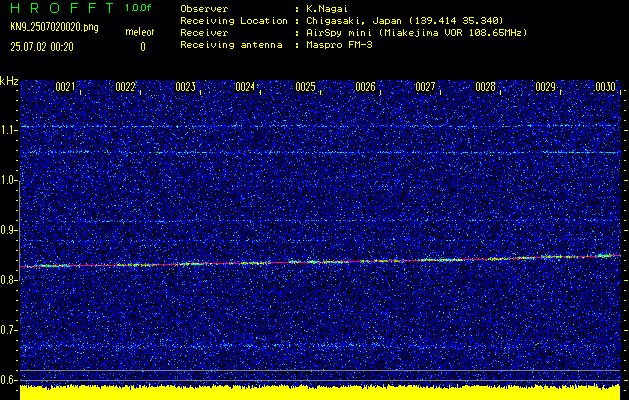This screenshot has width=629, height=400.
Task: Click the 1.0 frequency axis label
Action: 8,181
